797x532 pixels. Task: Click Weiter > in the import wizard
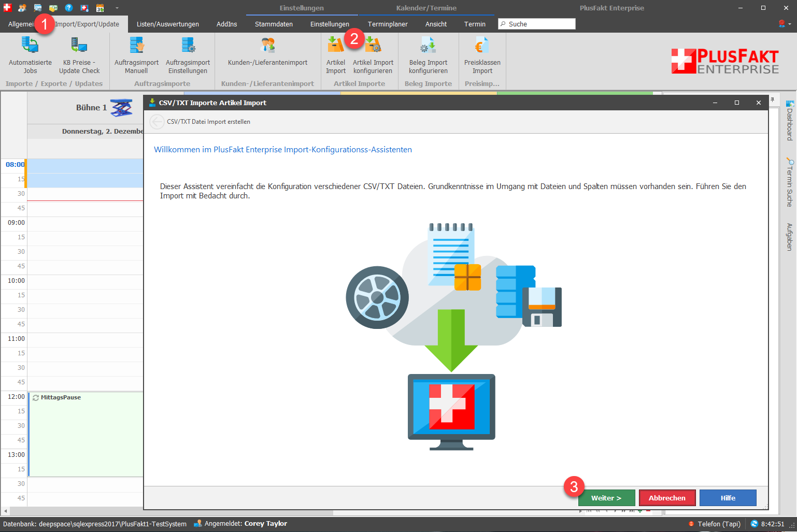pos(606,498)
